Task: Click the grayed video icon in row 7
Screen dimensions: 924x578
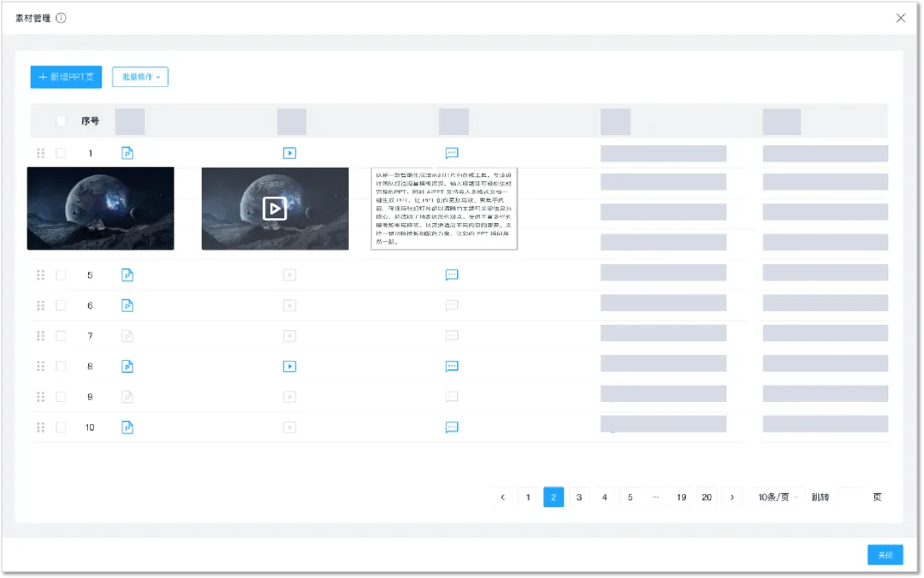Action: (289, 336)
